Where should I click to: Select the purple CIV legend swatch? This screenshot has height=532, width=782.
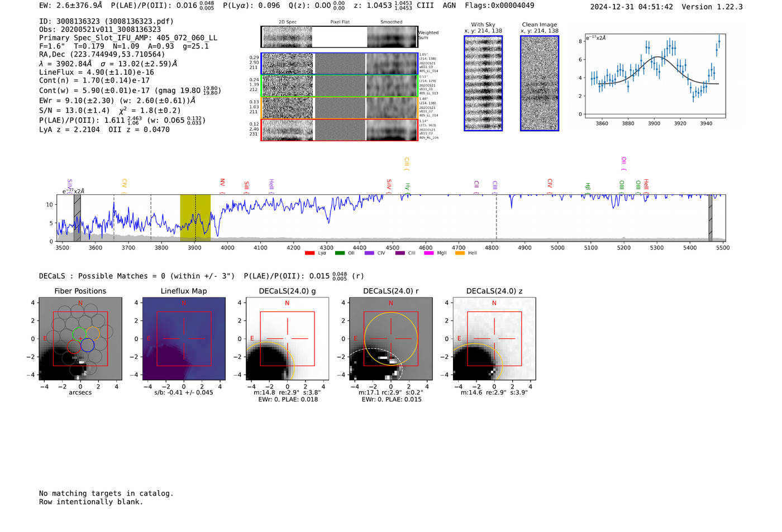click(x=369, y=253)
